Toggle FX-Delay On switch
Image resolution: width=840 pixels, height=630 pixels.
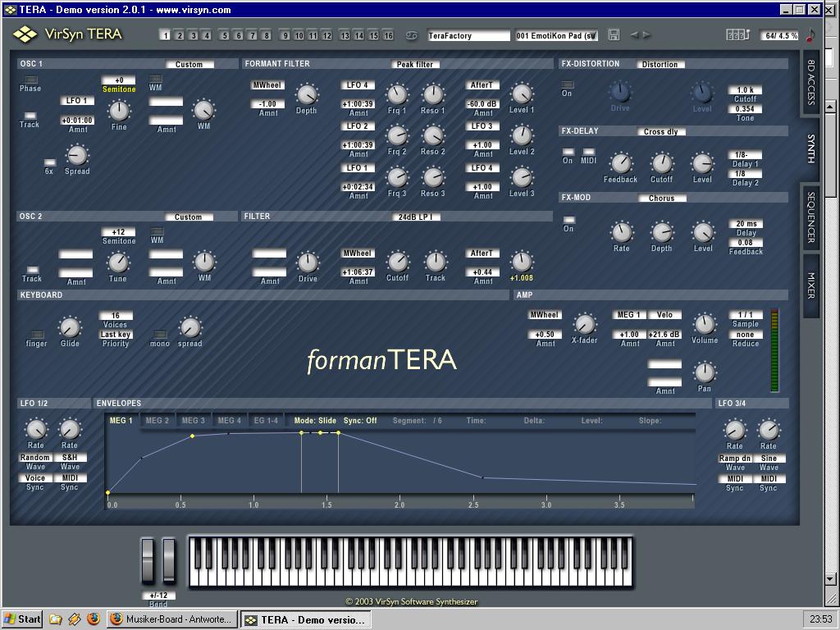point(568,152)
